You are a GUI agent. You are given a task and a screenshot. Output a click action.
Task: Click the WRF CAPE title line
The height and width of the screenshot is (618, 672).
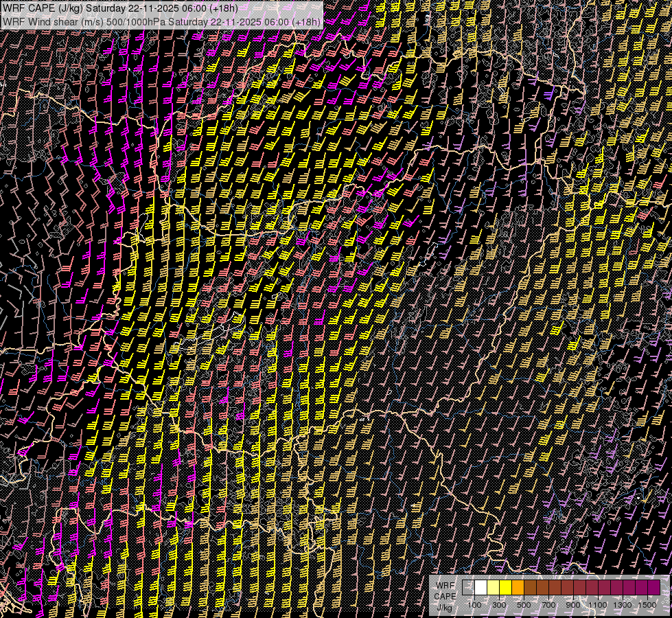point(120,8)
